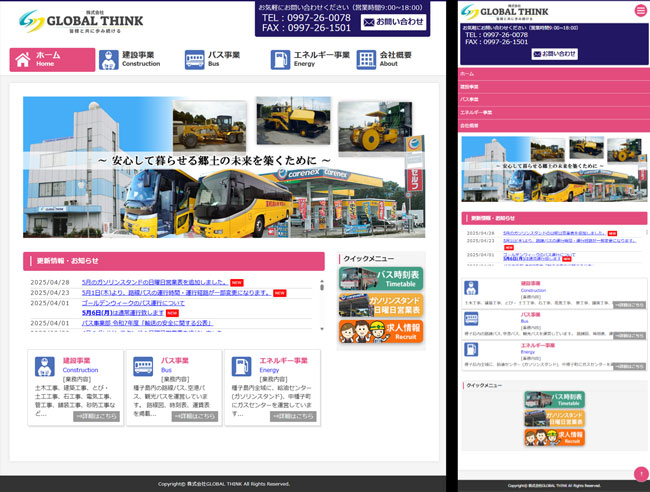Screen dimensions: 650x492
Task: Toggle the pink hamburger menu in mobile view
Action: [x=641, y=10]
